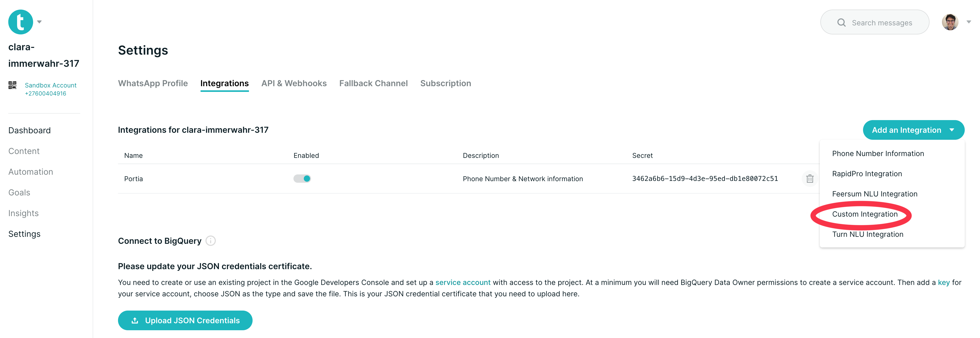Viewport: 980px width, 338px height.
Task: Click the Enabled column header
Action: tap(306, 155)
